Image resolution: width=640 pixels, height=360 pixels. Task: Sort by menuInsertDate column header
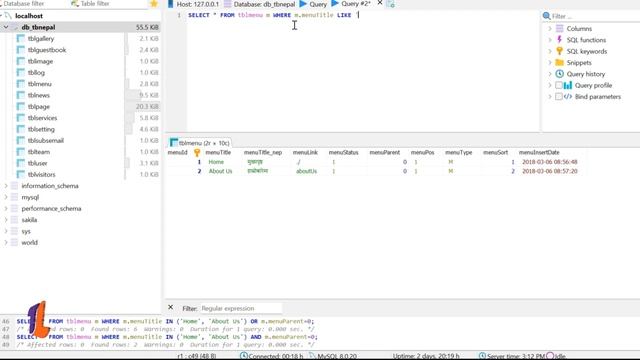pyautogui.click(x=539, y=153)
